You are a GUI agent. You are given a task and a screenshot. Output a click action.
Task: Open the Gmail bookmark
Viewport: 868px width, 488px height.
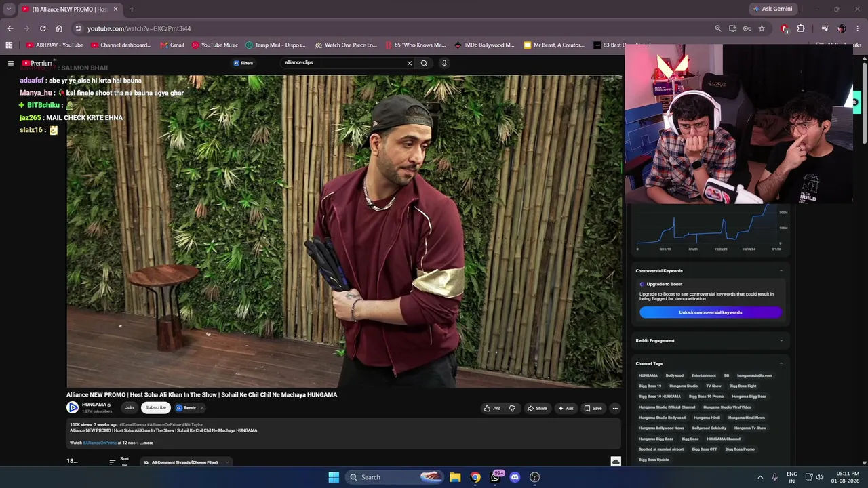pos(172,45)
